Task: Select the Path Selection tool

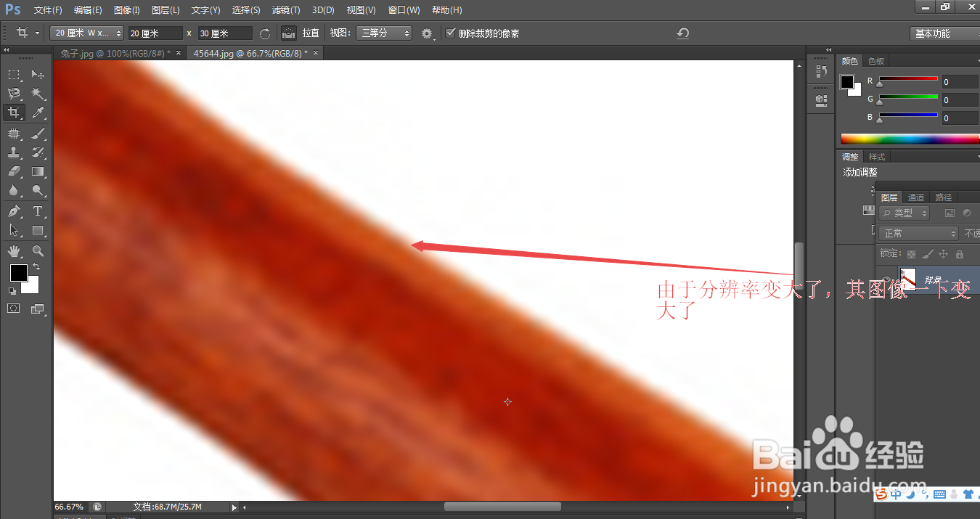Action: tap(14, 230)
